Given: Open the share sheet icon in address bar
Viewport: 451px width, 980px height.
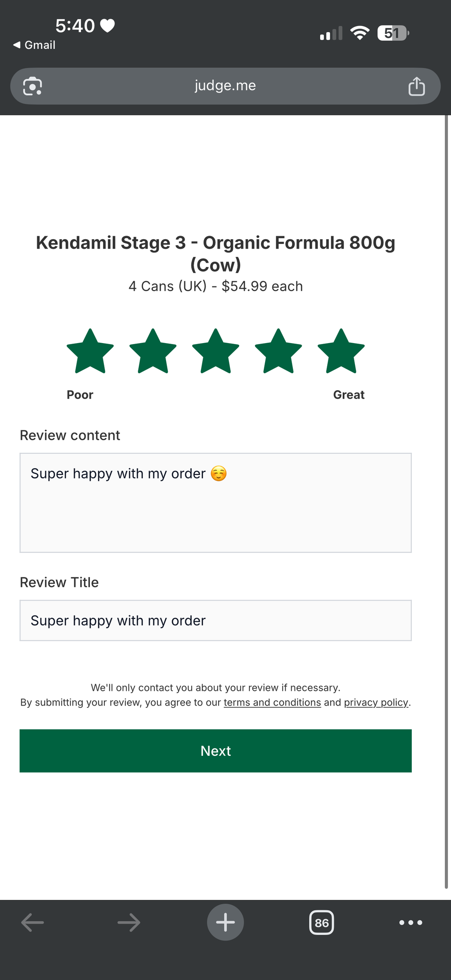Looking at the screenshot, I should [x=416, y=86].
